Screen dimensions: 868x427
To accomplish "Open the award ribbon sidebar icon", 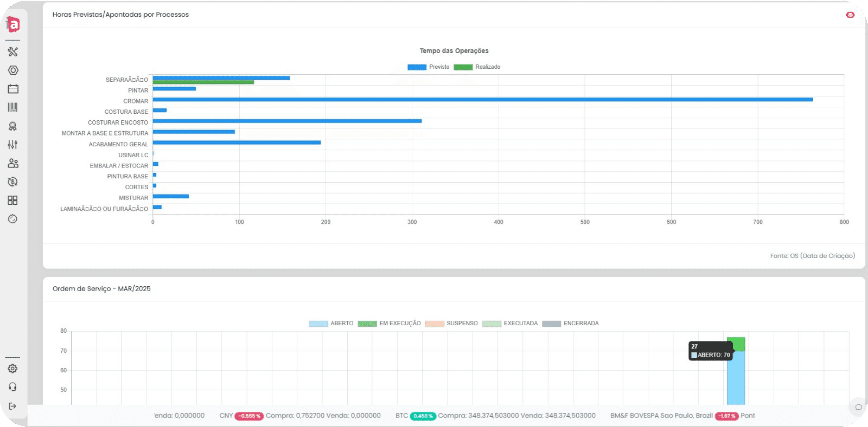I will (13, 126).
